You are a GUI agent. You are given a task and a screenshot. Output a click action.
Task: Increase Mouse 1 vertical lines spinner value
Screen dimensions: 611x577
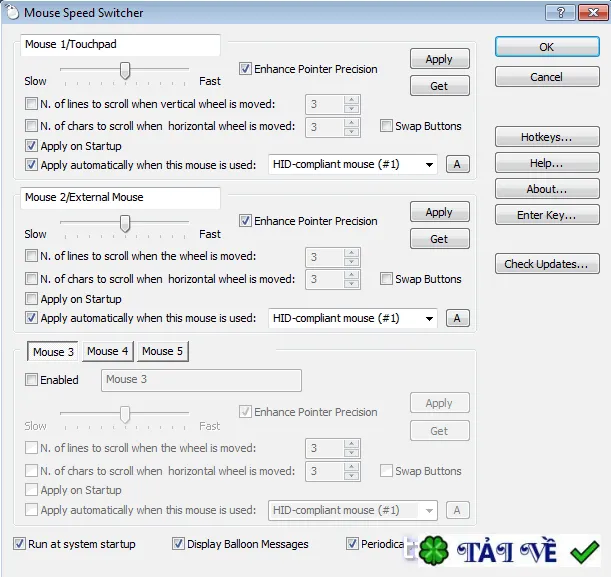[351, 100]
